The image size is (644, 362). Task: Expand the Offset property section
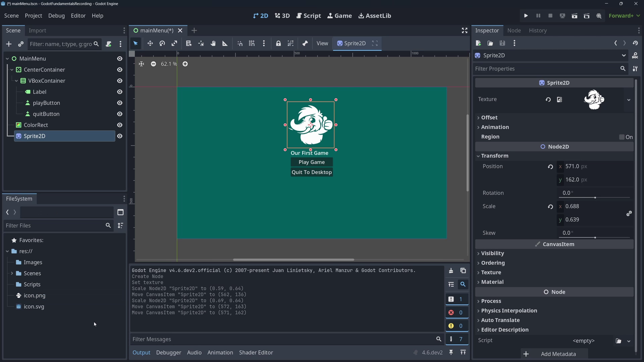point(489,118)
